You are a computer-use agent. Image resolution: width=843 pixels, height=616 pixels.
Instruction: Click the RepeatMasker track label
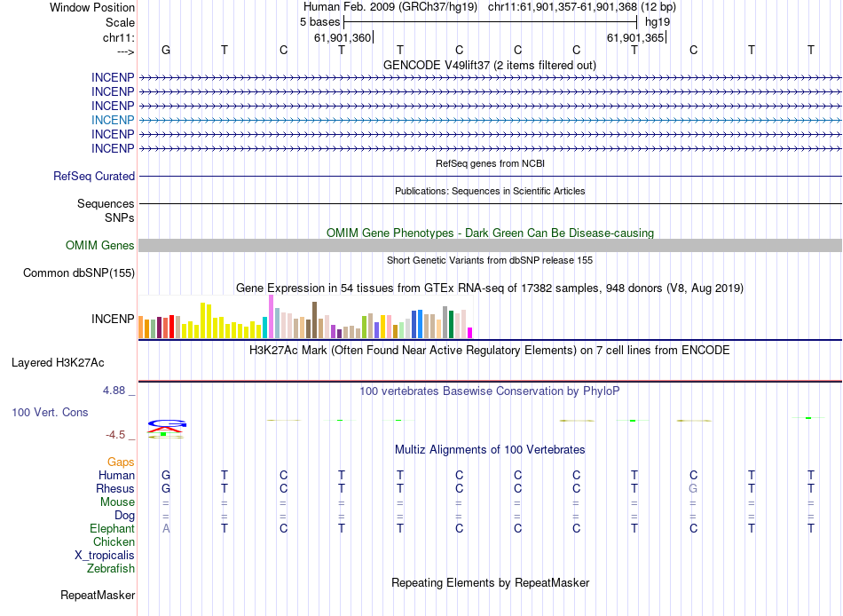click(x=98, y=595)
